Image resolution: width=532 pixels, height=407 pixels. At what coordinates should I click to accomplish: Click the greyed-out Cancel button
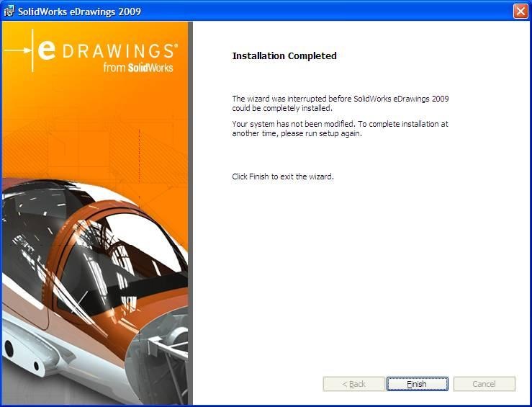(x=484, y=384)
